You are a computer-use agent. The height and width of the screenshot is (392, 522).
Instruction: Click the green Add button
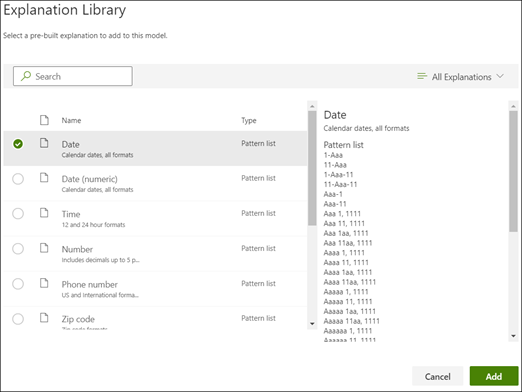[x=494, y=376]
